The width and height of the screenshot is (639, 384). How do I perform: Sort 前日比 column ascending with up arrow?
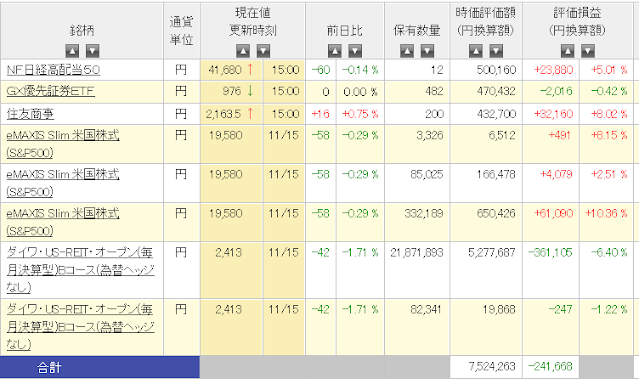click(x=335, y=51)
